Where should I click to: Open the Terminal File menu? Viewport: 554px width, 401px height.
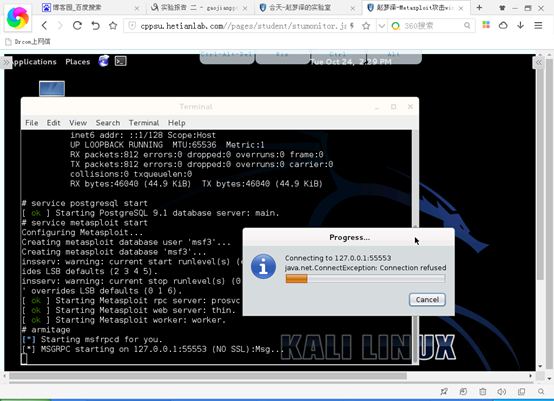coord(32,123)
